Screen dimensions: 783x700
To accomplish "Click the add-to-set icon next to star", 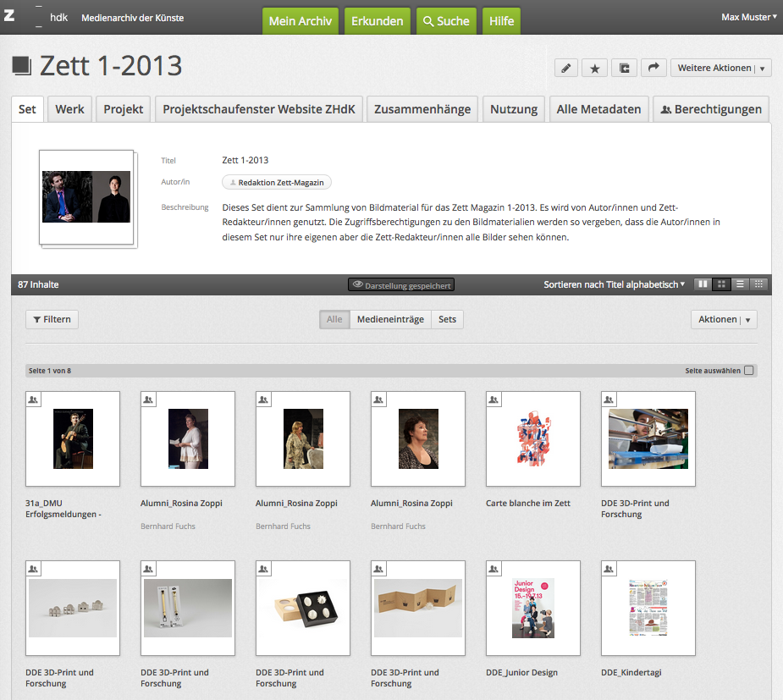I will (625, 69).
